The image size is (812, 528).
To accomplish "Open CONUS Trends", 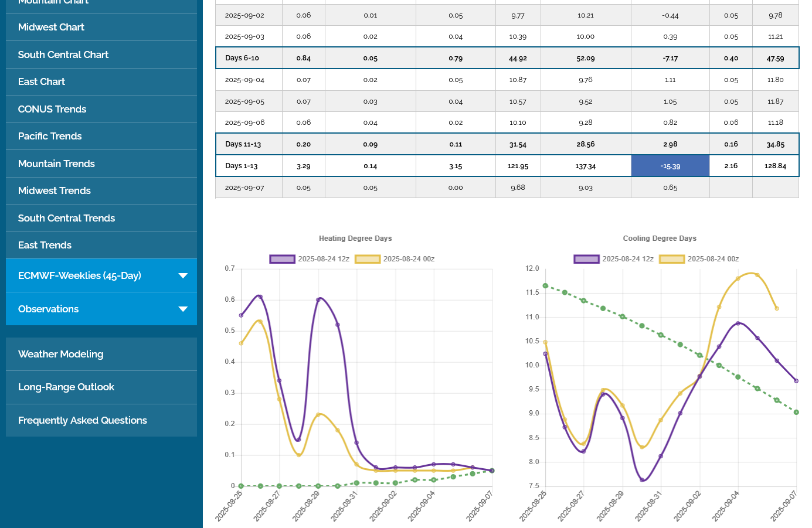I will tap(52, 109).
